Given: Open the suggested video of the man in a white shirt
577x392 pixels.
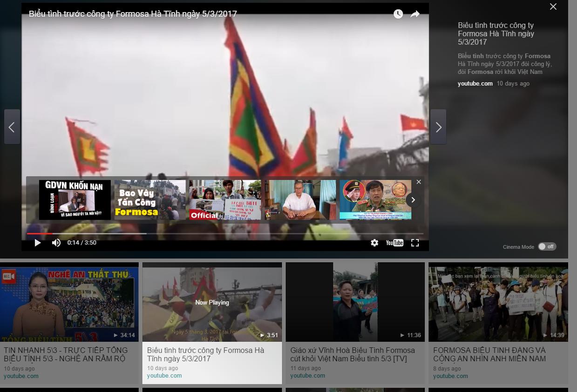Looking at the screenshot, I should click(x=300, y=200).
